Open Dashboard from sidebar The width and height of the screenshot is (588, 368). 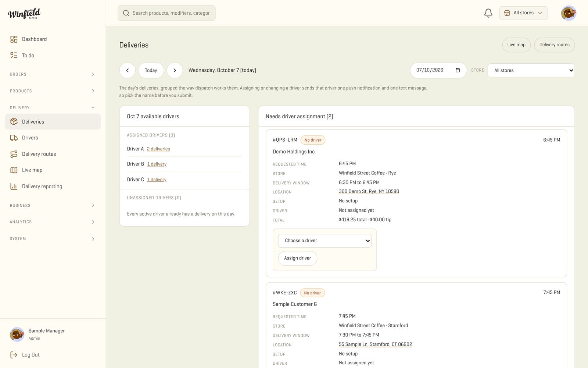pos(53,39)
